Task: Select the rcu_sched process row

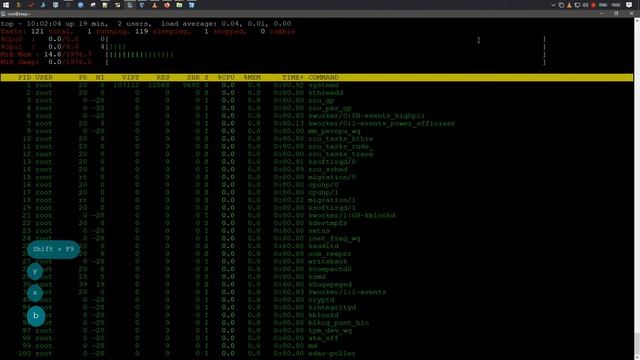Action: [317, 169]
